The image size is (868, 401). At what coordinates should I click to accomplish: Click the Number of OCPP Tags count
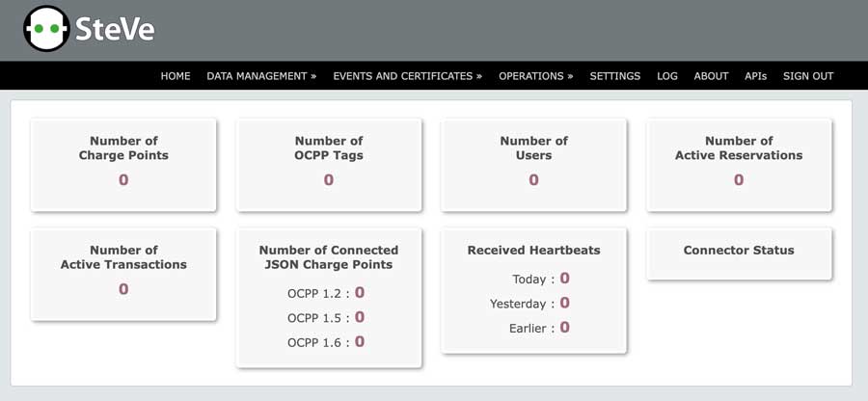pyautogui.click(x=329, y=179)
